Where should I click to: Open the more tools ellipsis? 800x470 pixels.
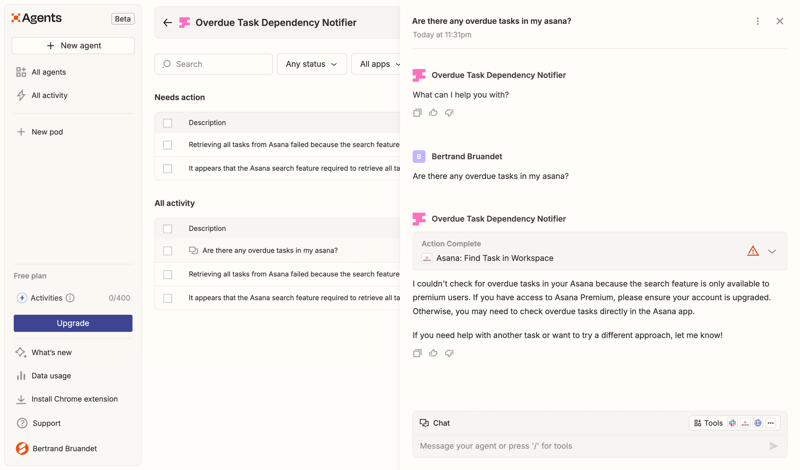click(770, 423)
